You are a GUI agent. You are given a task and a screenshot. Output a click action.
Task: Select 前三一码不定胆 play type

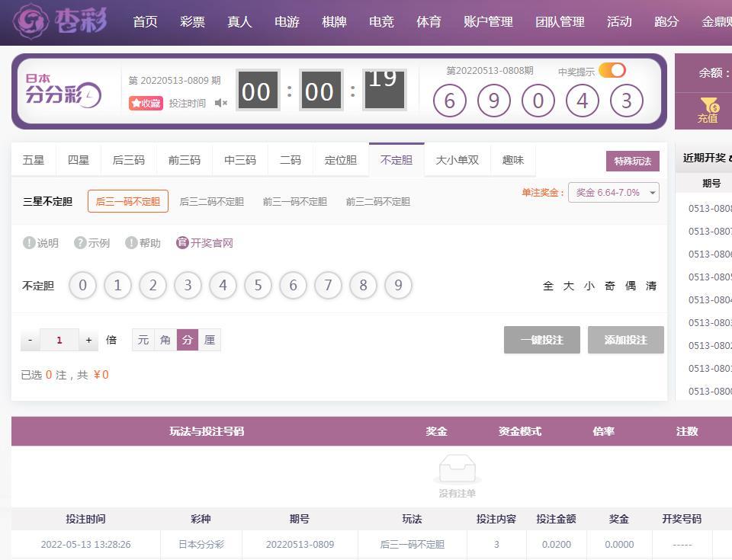pos(294,201)
